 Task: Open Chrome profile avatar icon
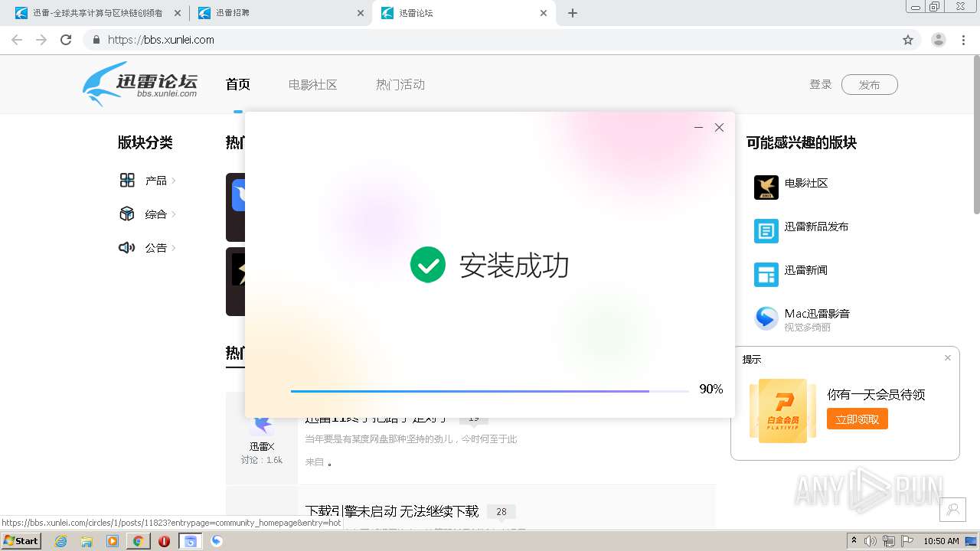939,40
